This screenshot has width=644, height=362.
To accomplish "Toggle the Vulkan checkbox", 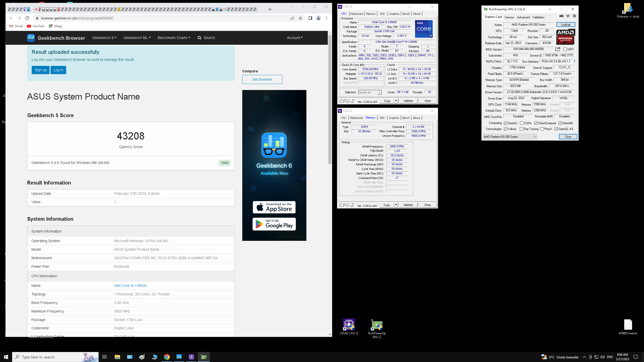I will (505, 129).
